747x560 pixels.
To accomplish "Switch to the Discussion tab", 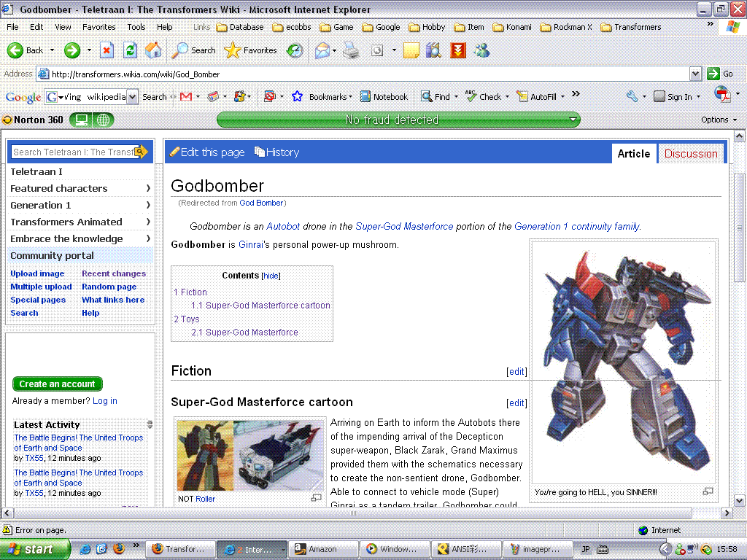I will click(691, 154).
